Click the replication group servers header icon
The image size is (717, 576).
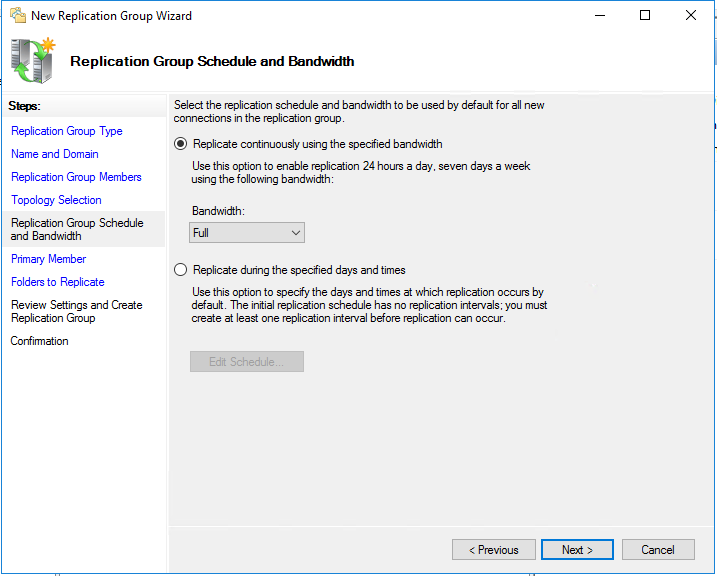(34, 61)
